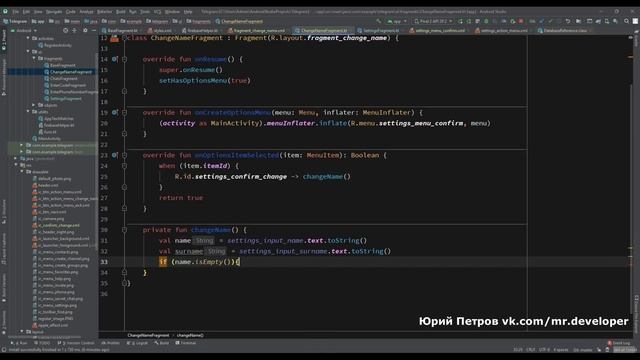The height and width of the screenshot is (360, 640).
Task: Click the Android Studio logo icon
Action: (5, 11)
